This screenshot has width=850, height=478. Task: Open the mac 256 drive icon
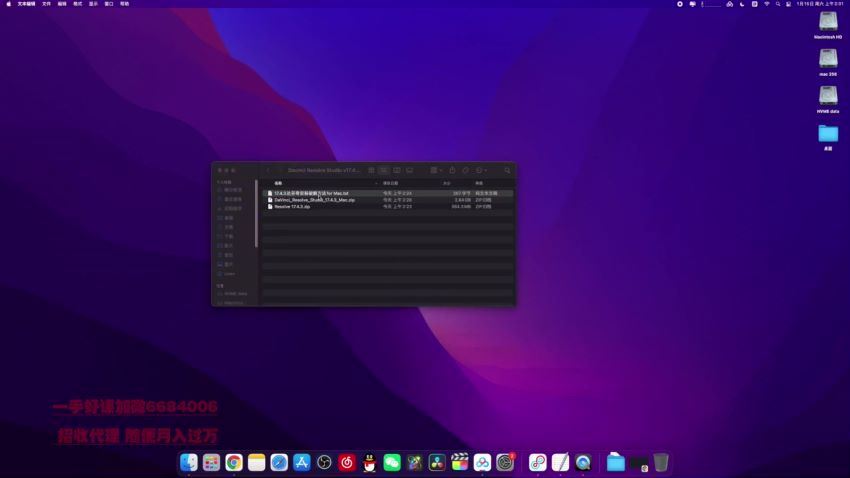[828, 62]
